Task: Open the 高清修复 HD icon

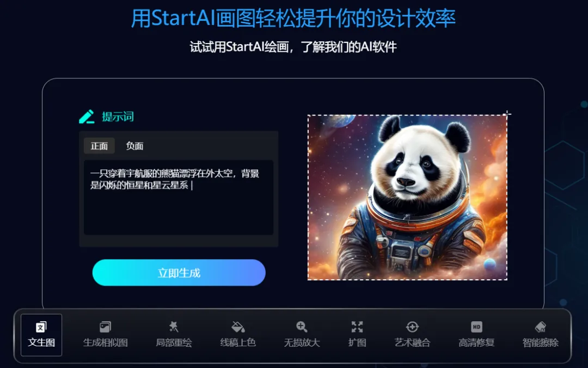Action: coord(476,327)
